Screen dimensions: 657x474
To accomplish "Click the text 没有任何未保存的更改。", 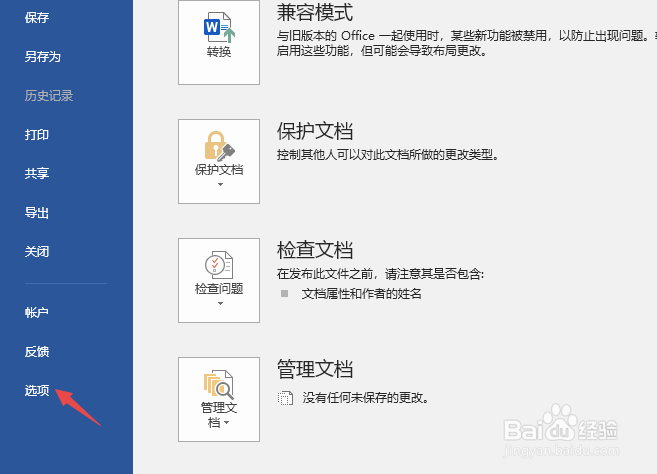I will (366, 398).
